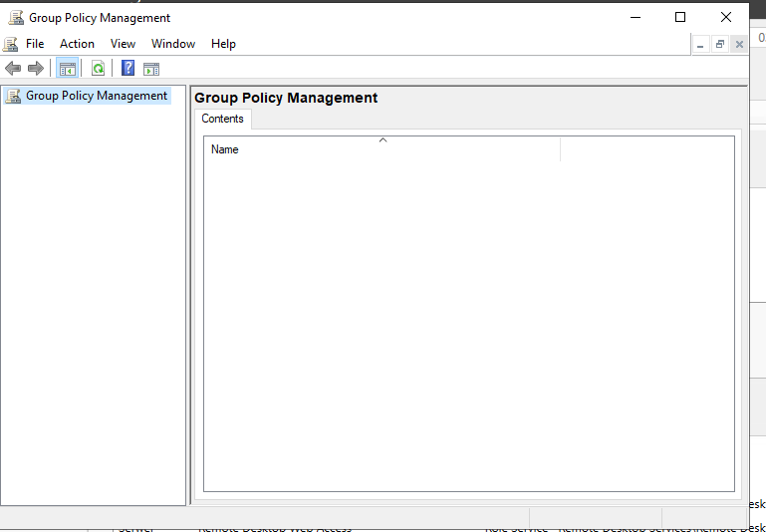This screenshot has height=532, width=766.
Task: Open the MMC document icon beside File
Action: point(10,44)
